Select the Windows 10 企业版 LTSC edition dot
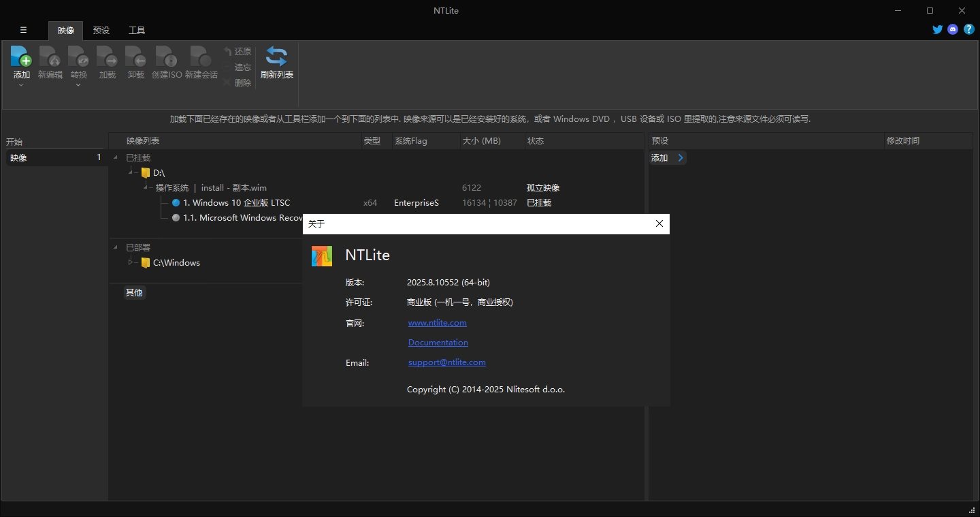 pyautogui.click(x=176, y=202)
